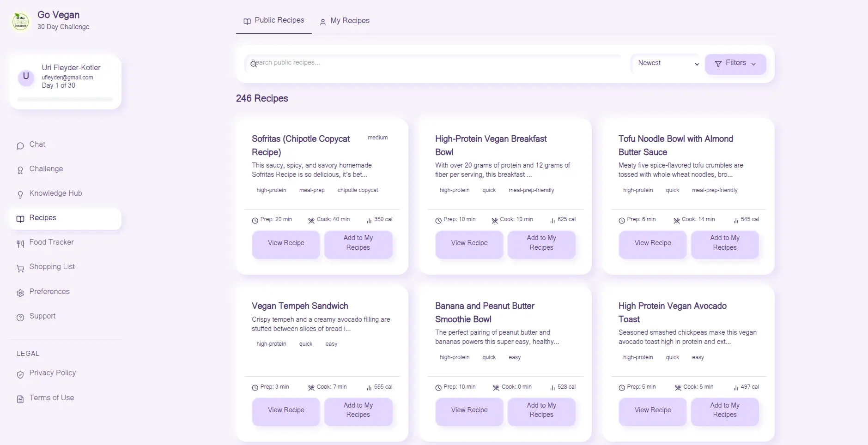
Task: Click the cook icon on the Smoothie Bowl card
Action: (496, 388)
